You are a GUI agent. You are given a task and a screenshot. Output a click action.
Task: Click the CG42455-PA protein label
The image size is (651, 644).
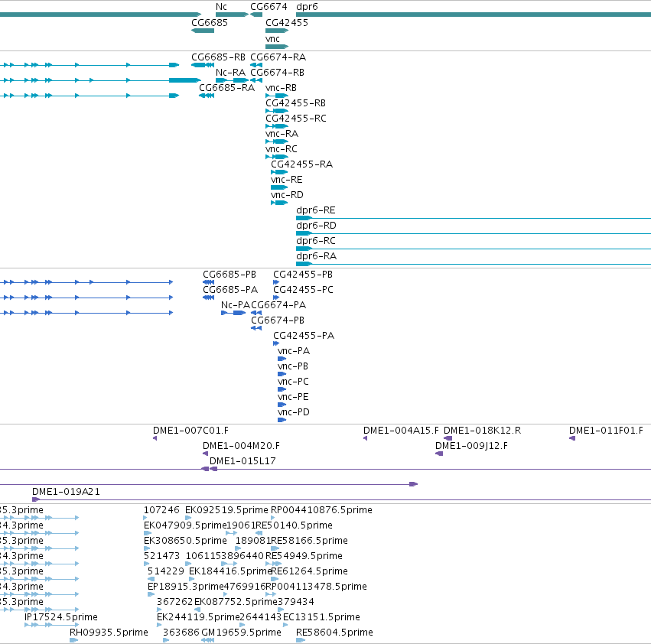[304, 336]
